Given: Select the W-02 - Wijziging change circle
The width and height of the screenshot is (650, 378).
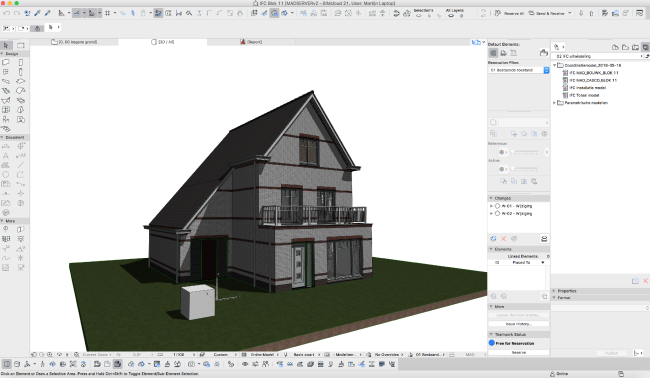Looking at the screenshot, I should pos(497,213).
